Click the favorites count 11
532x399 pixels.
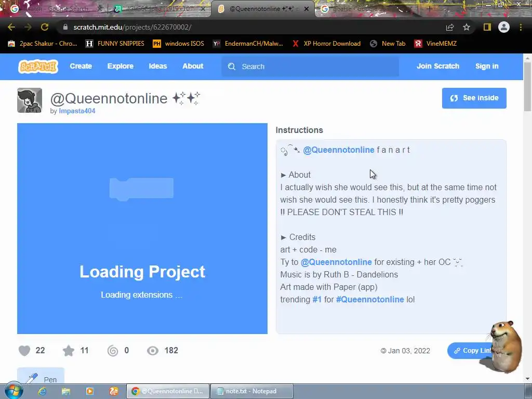point(85,351)
